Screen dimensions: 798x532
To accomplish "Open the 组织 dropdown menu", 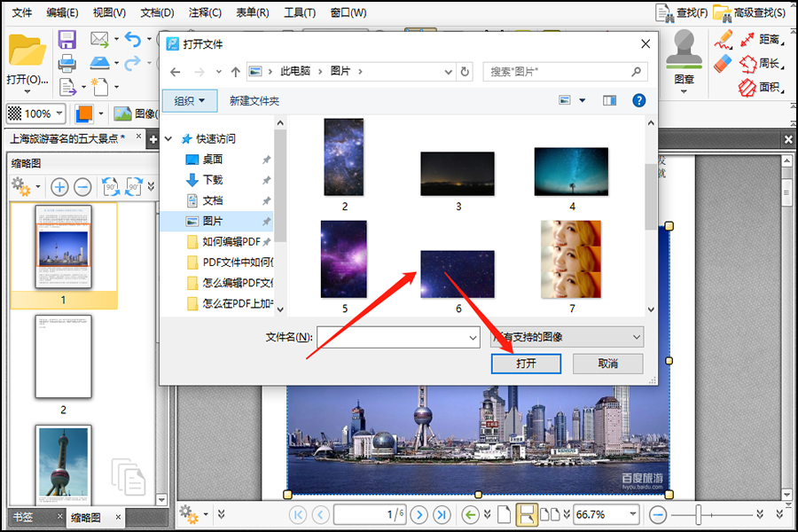I will tap(190, 101).
